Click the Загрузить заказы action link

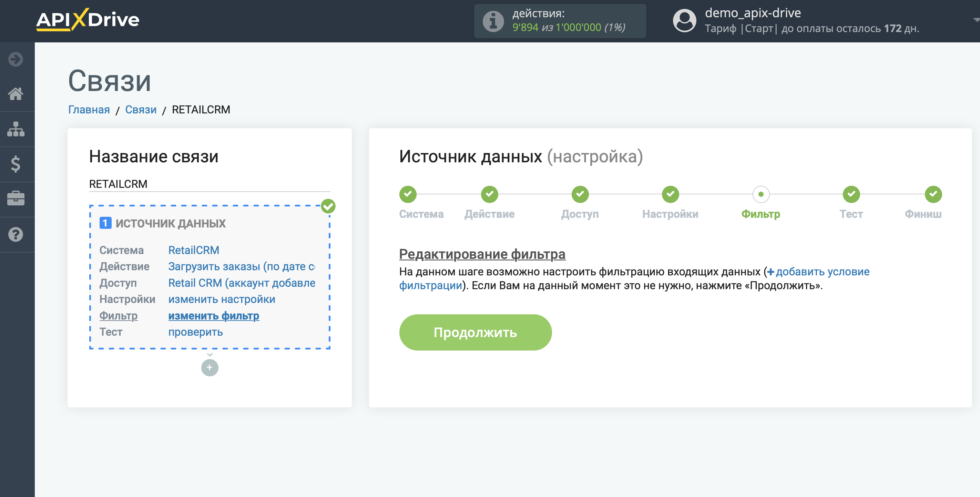click(242, 266)
